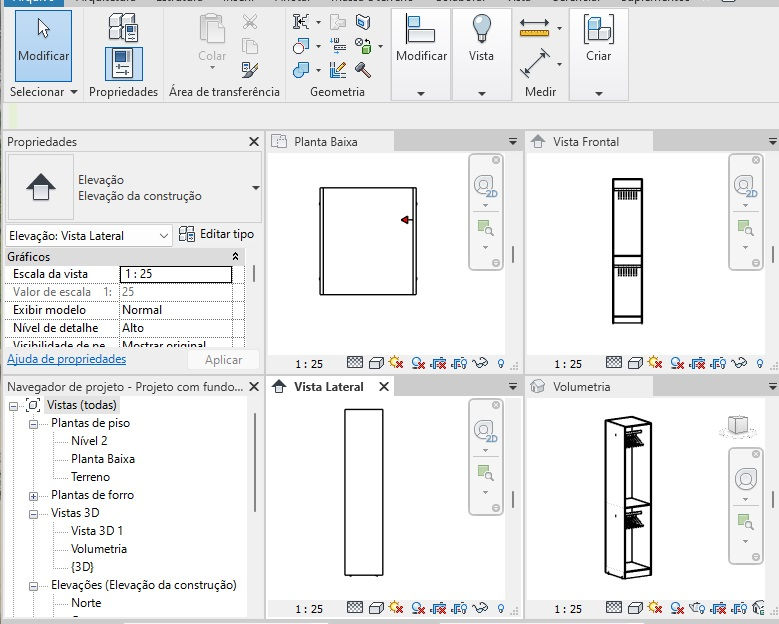The image size is (779, 624).
Task: Select Nível 2 in project browser
Action: tap(89, 441)
